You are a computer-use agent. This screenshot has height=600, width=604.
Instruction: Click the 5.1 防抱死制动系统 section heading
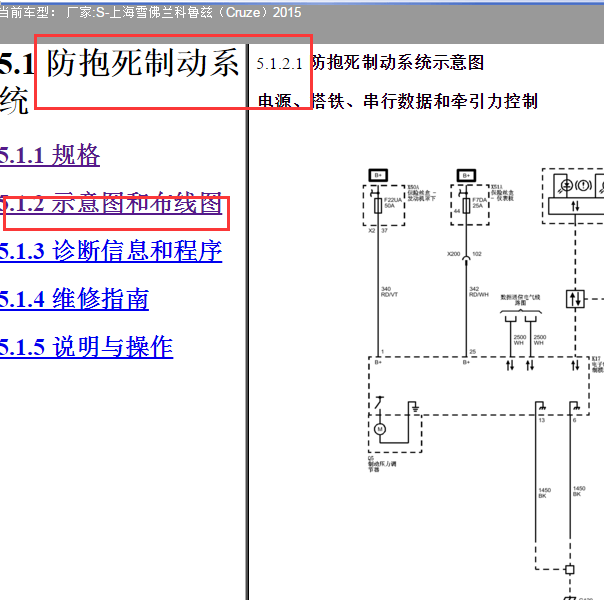tap(119, 81)
